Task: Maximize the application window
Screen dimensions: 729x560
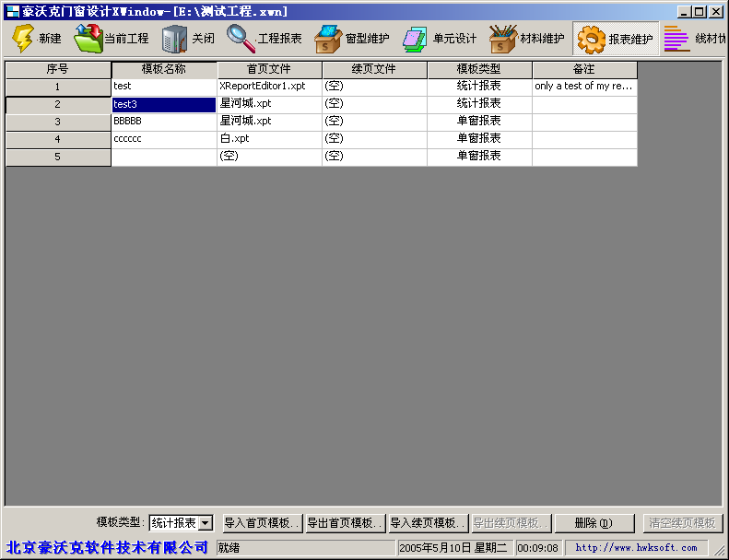Action: (x=700, y=12)
